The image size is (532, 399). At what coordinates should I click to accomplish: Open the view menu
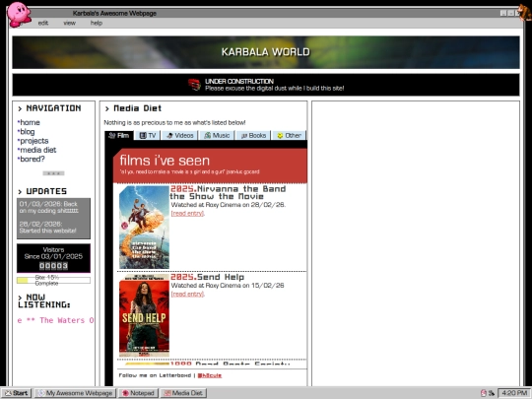(69, 23)
